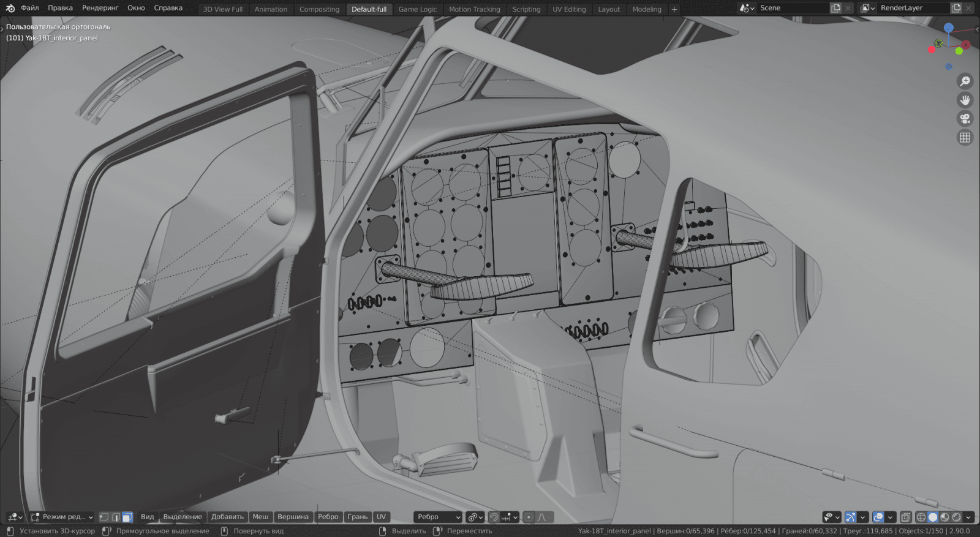
Task: Toggle viewport overlays
Action: coord(878,517)
